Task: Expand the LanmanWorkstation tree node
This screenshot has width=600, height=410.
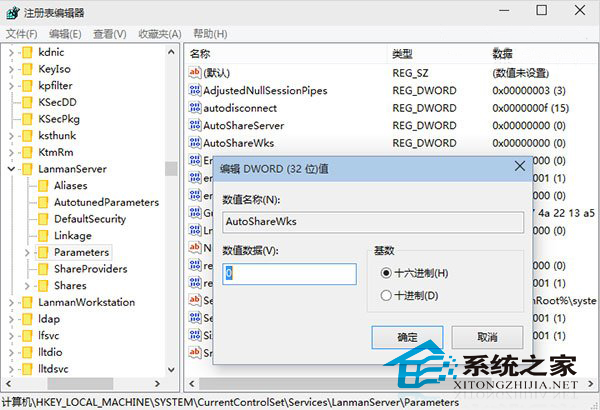Action: [11, 302]
